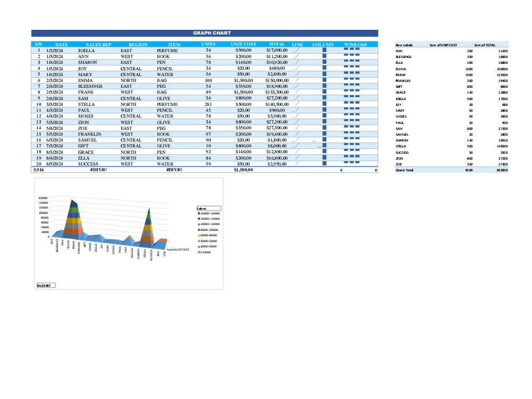The width and height of the screenshot is (532, 399).
Task: Select pivot value 150000 for EMMA
Action: [502, 69]
